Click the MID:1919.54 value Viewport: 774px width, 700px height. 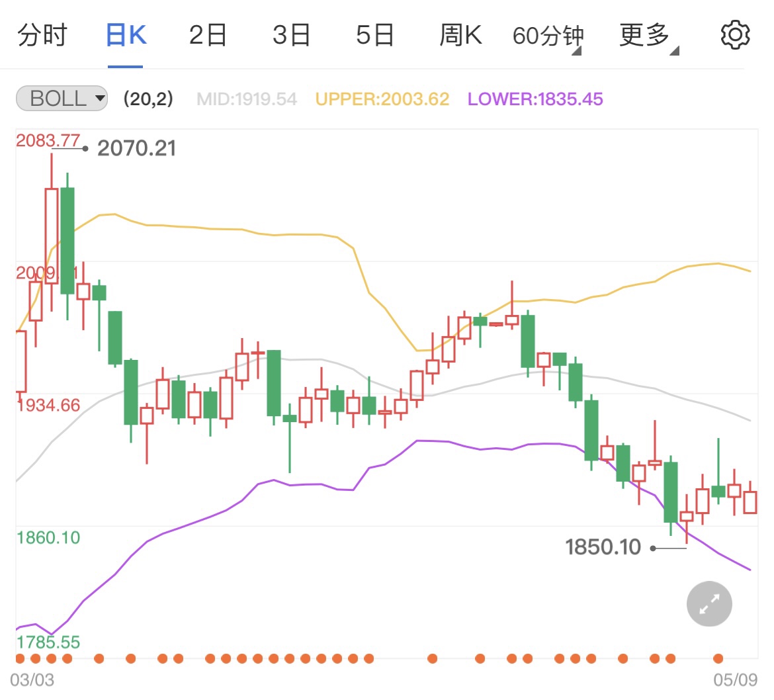click(246, 99)
